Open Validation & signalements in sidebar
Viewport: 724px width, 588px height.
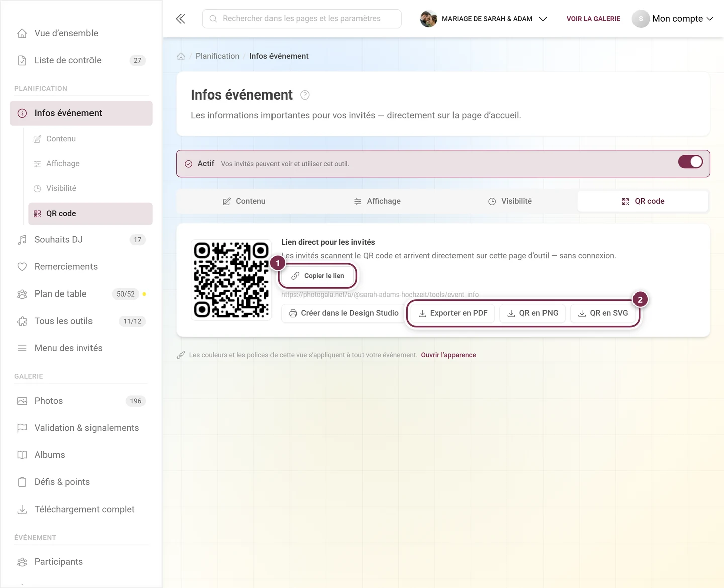[81, 428]
